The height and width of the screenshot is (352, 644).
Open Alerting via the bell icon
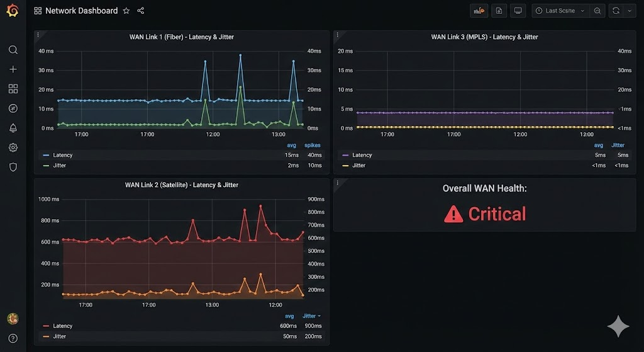pos(13,128)
